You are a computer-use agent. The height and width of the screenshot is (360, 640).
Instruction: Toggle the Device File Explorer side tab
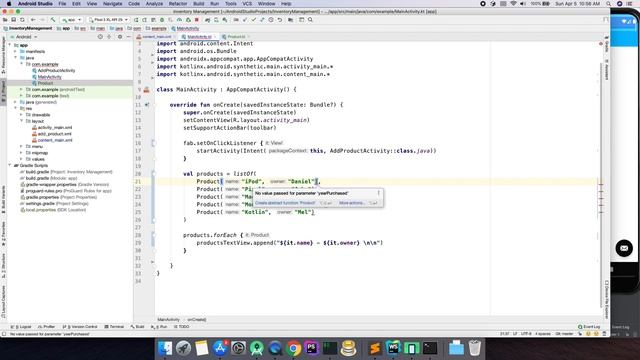[607, 299]
